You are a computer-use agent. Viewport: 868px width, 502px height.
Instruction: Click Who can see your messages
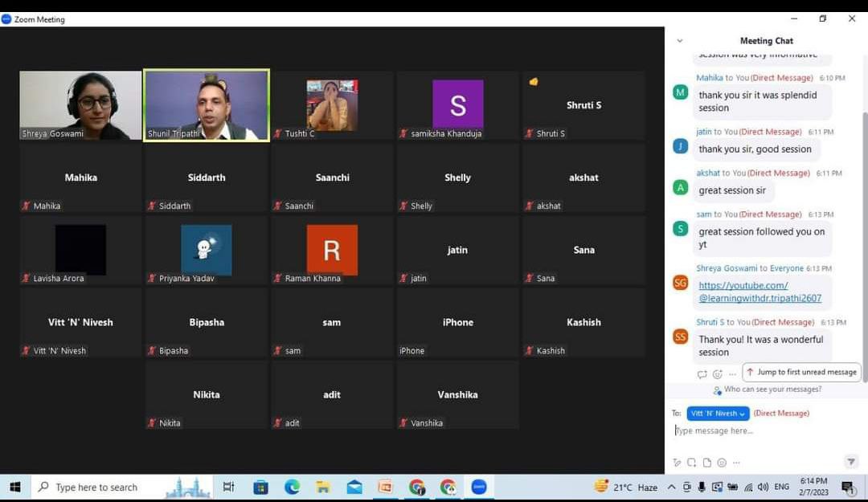(x=772, y=390)
